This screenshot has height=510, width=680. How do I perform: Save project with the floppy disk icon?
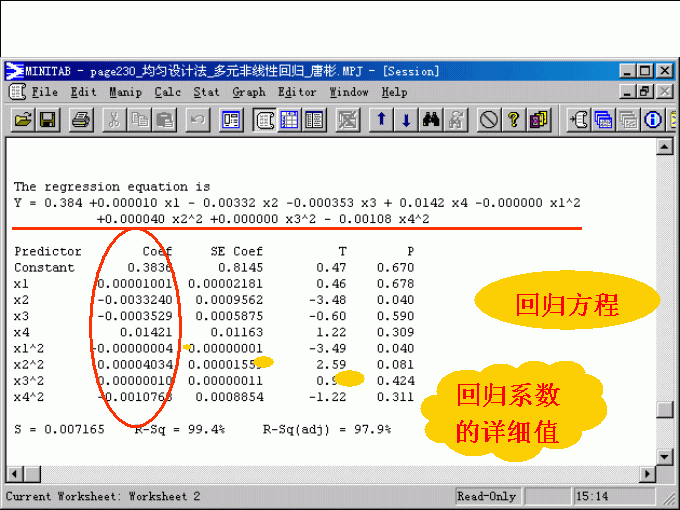pos(46,120)
